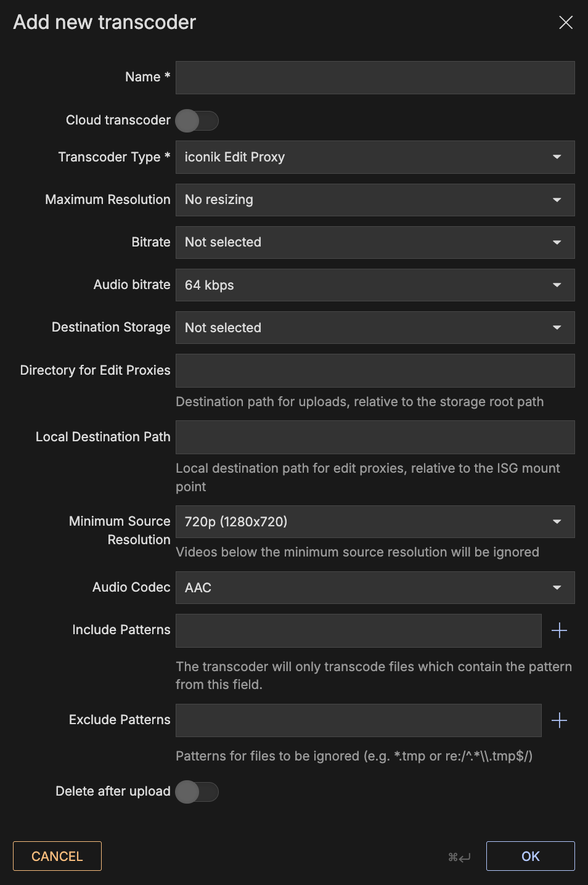This screenshot has width=588, height=885.
Task: Confirm with the OK button
Action: click(x=530, y=856)
